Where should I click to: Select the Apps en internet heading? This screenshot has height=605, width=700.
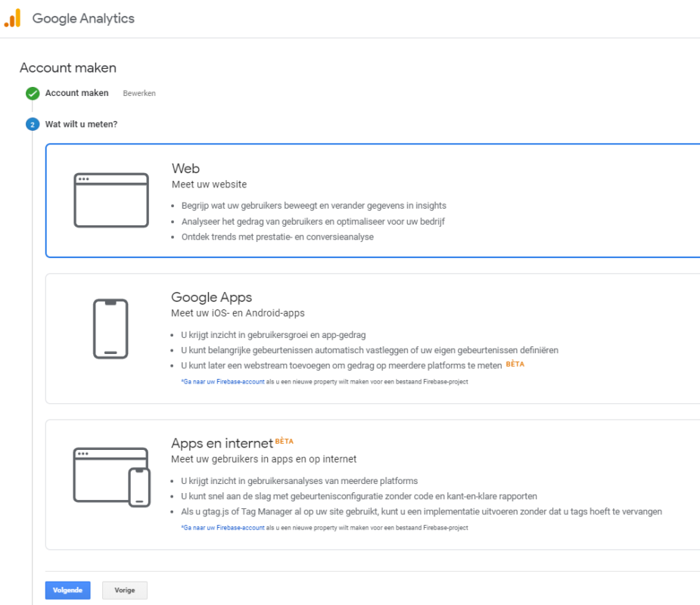[222, 443]
